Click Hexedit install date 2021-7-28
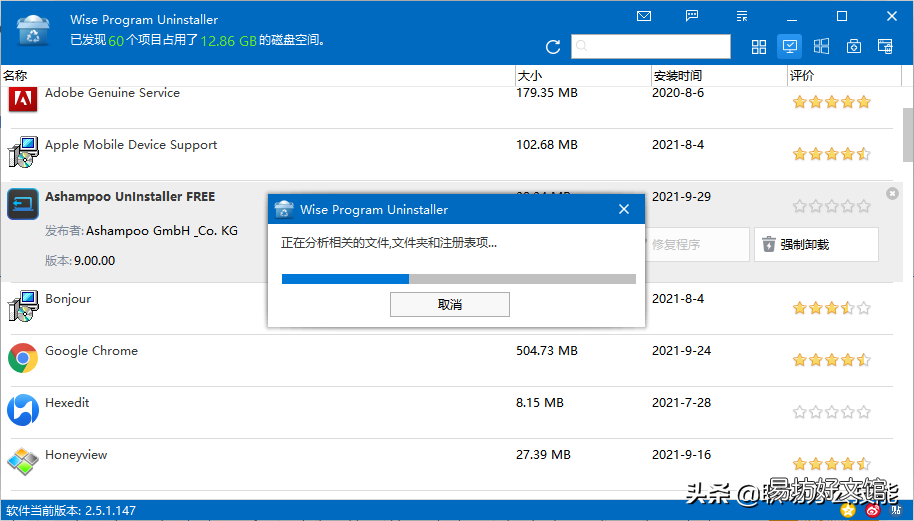The width and height of the screenshot is (914, 521). click(x=681, y=403)
